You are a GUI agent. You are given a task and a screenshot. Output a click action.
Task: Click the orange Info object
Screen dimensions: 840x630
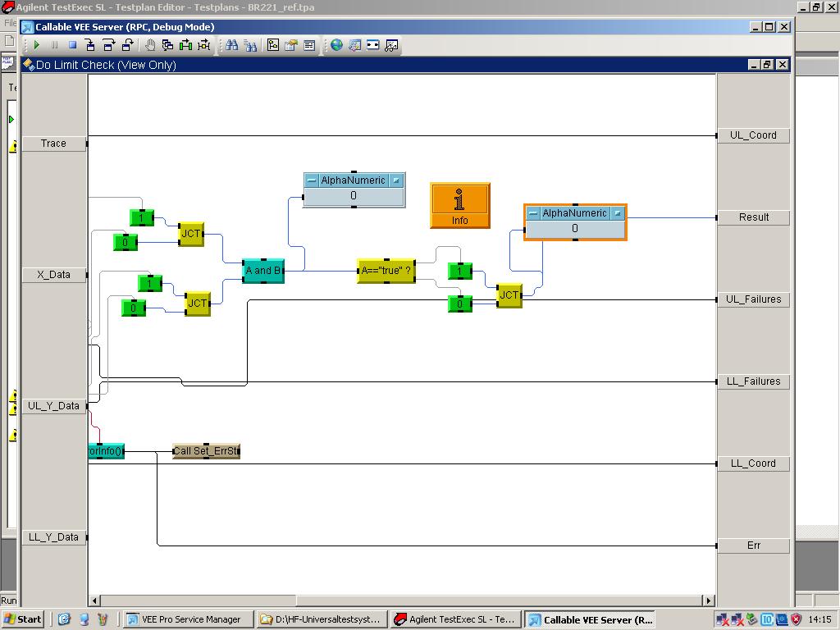click(459, 205)
